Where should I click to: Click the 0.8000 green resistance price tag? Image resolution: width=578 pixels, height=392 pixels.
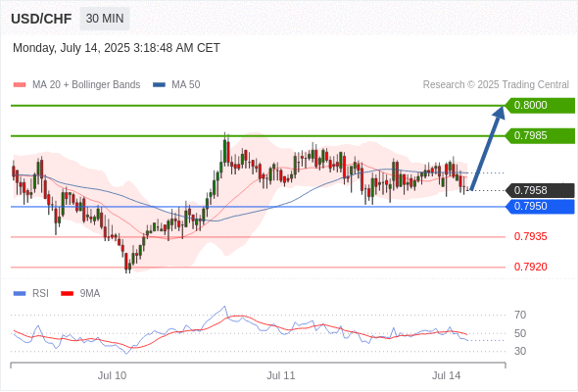540,106
